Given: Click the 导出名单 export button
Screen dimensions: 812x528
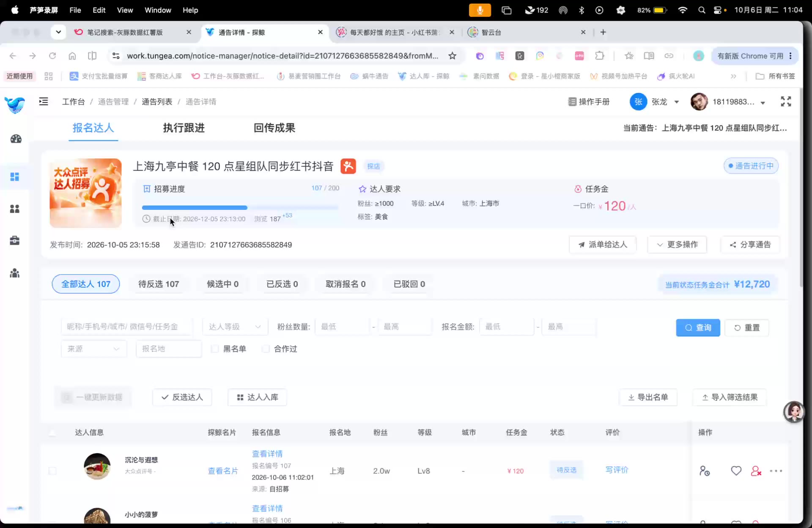Looking at the screenshot, I should [x=648, y=397].
